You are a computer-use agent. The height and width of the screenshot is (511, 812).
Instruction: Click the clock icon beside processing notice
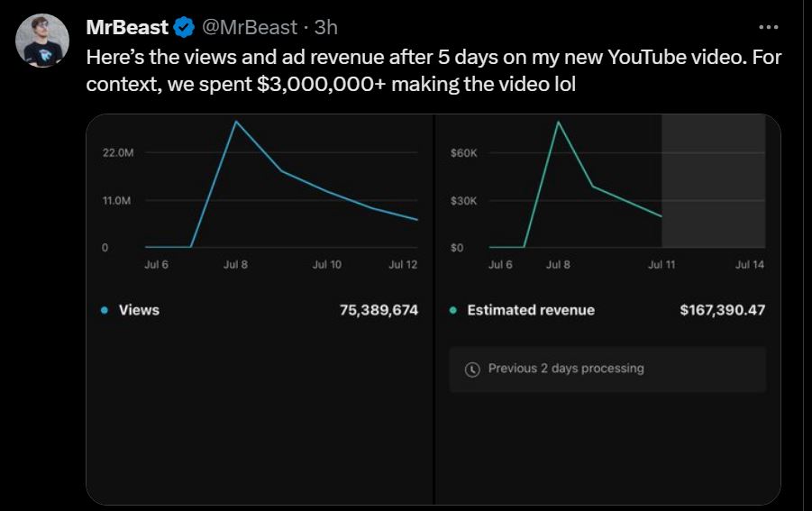tap(472, 370)
